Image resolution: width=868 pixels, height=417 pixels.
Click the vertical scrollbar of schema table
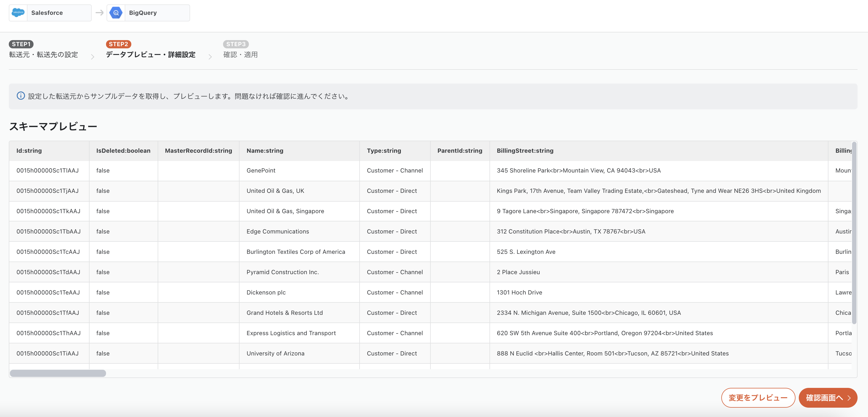point(854,233)
